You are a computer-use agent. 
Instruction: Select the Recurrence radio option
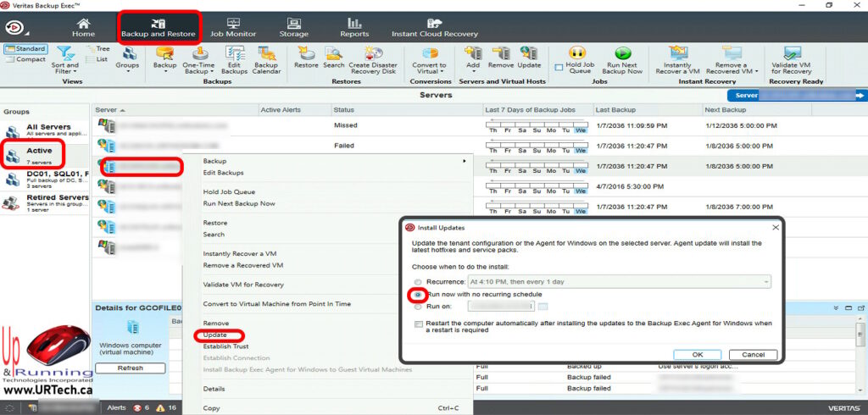pyautogui.click(x=417, y=281)
